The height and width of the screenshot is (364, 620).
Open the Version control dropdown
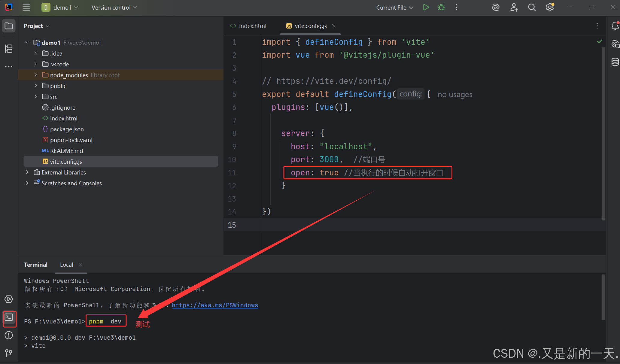(x=114, y=8)
